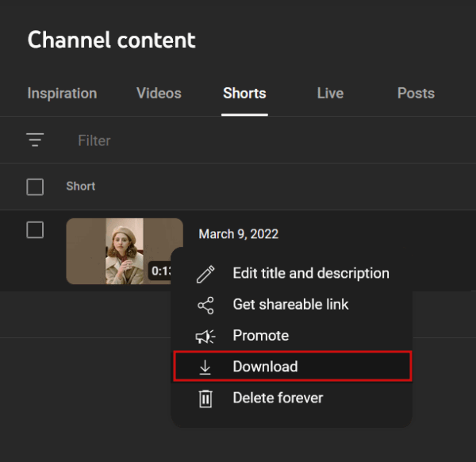Click the download arrow icon
The height and width of the screenshot is (462, 476).
click(205, 367)
